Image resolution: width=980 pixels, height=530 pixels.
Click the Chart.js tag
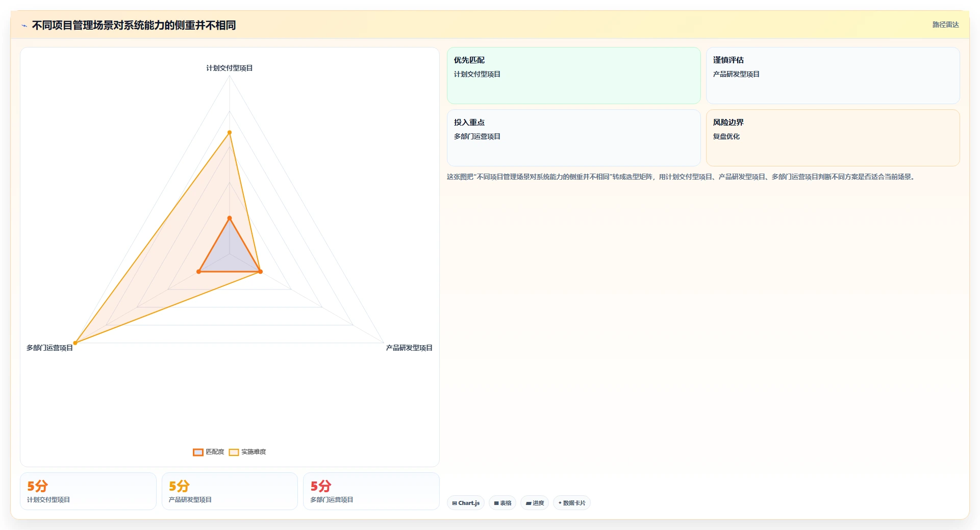[466, 503]
